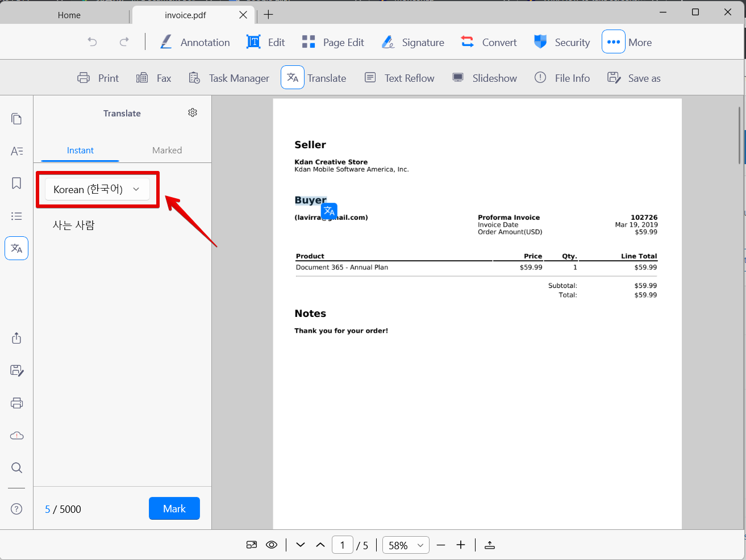The image size is (746, 560).
Task: Switch to the Marked tab
Action: (167, 151)
